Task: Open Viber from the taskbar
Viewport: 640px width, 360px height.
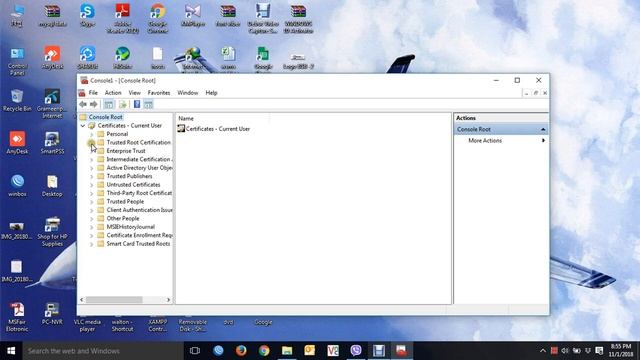Action: coord(356,351)
